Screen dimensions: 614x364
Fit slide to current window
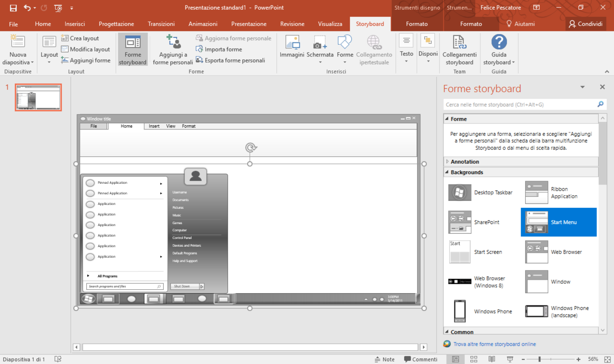[x=607, y=359]
